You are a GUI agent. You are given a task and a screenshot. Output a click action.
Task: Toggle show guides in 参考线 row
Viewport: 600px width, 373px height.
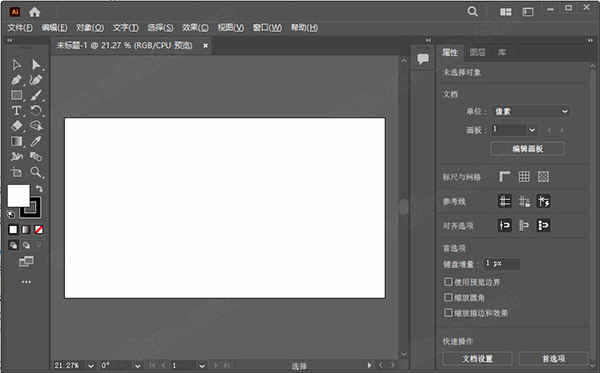[505, 201]
